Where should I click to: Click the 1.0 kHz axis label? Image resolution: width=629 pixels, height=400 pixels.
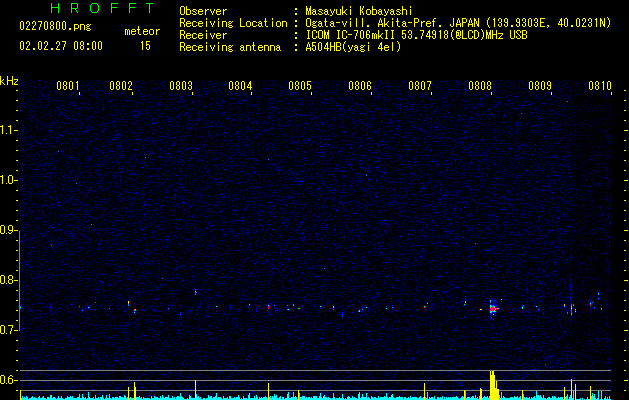click(9, 180)
